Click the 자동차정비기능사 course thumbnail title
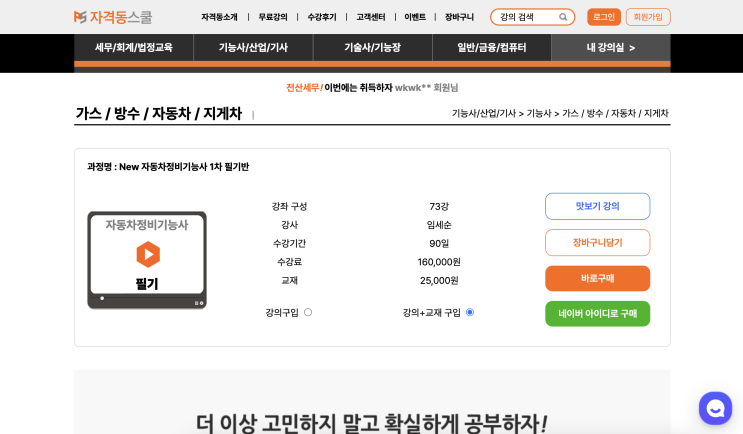Image resolution: width=743 pixels, height=434 pixels. (147, 225)
